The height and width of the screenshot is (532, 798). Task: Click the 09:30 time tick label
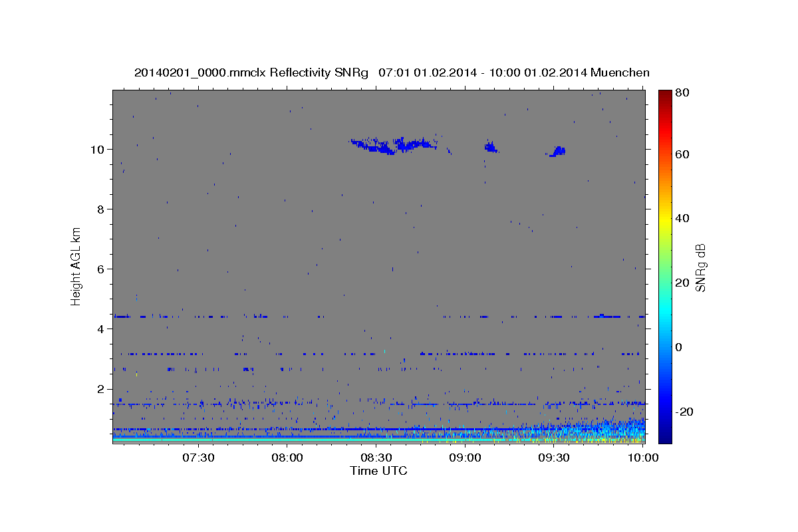554,458
